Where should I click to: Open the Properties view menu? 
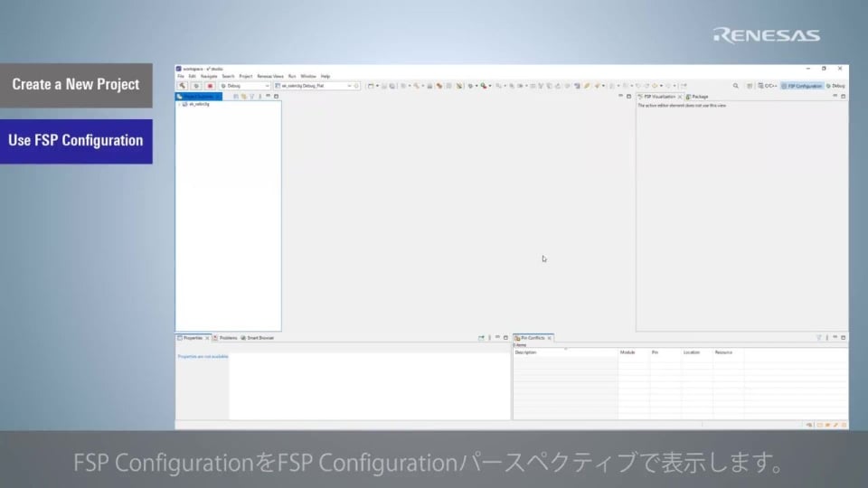tap(489, 337)
